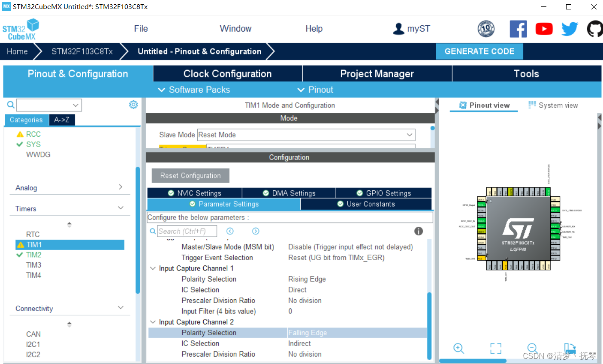Select TIM3 in the Timers list
Image resolution: width=603 pixels, height=364 pixels.
point(33,265)
